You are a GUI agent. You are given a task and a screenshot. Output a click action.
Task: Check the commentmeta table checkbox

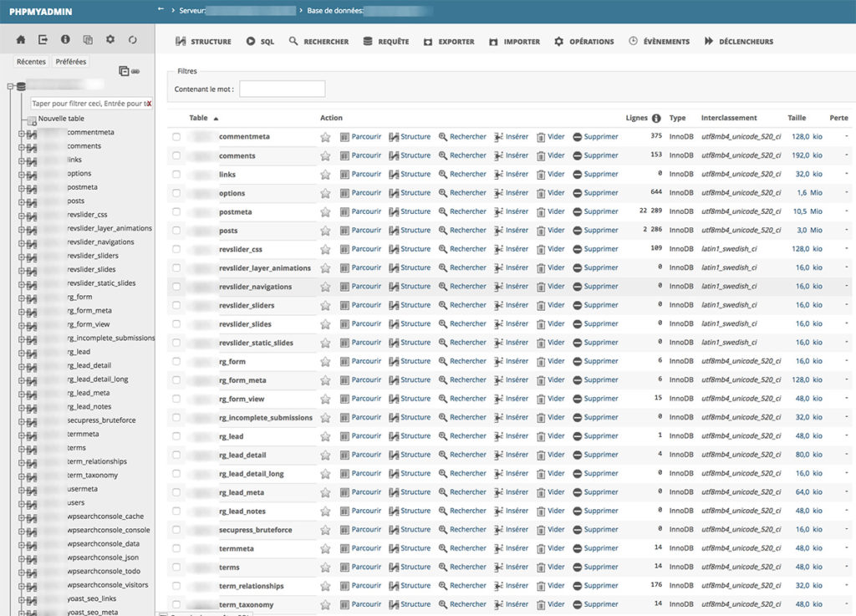(176, 137)
